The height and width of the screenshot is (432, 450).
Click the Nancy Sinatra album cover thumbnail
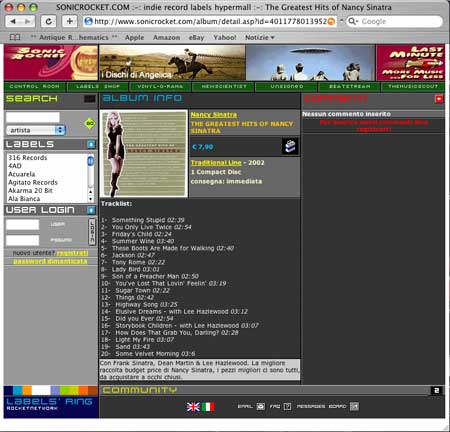(144, 154)
